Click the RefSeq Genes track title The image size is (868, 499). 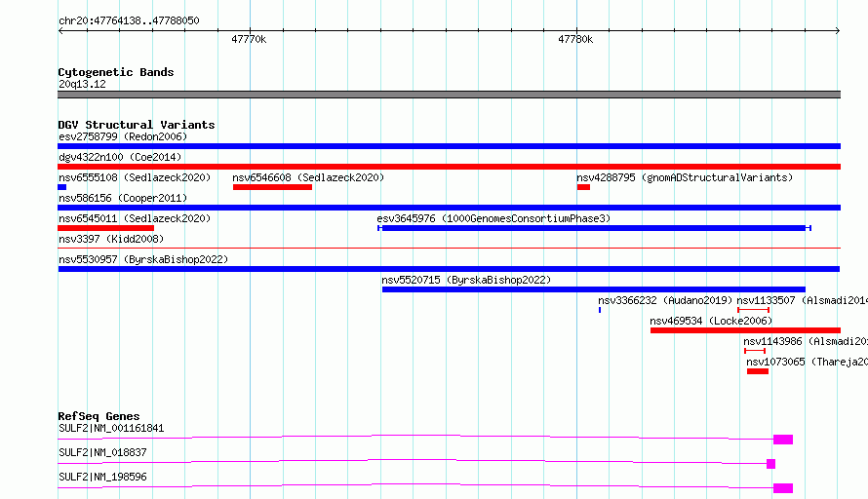tap(99, 416)
